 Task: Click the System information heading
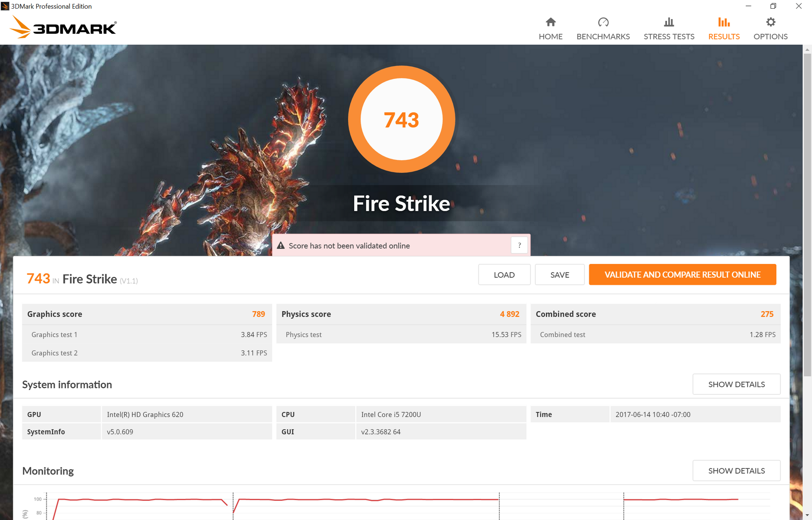67,384
